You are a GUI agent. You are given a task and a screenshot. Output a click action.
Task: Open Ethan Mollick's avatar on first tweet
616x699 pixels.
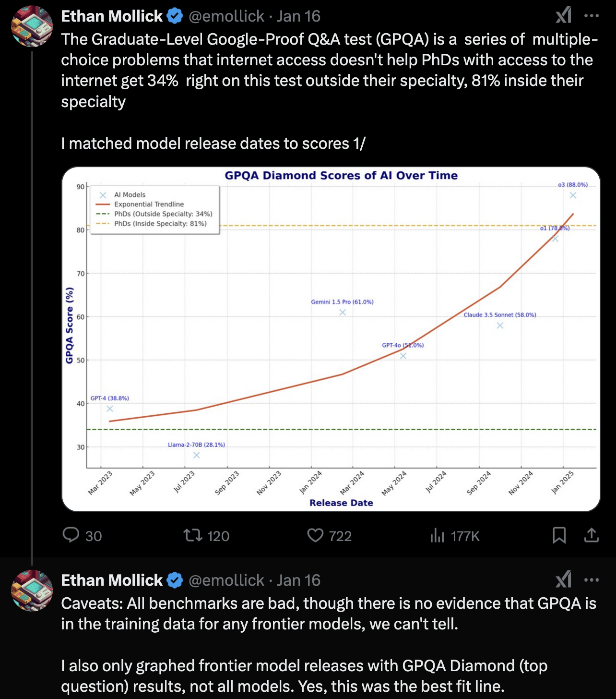(x=32, y=26)
